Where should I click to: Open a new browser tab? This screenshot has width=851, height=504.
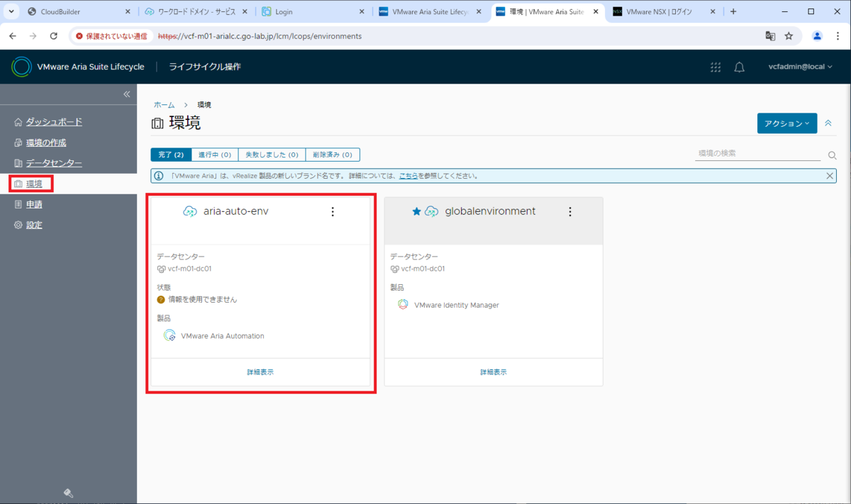point(733,12)
